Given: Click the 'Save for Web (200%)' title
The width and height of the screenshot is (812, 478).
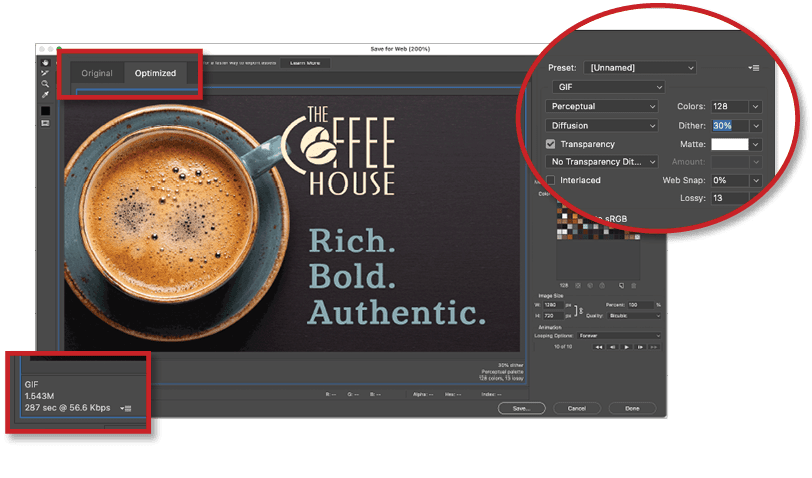Looking at the screenshot, I should 400,49.
